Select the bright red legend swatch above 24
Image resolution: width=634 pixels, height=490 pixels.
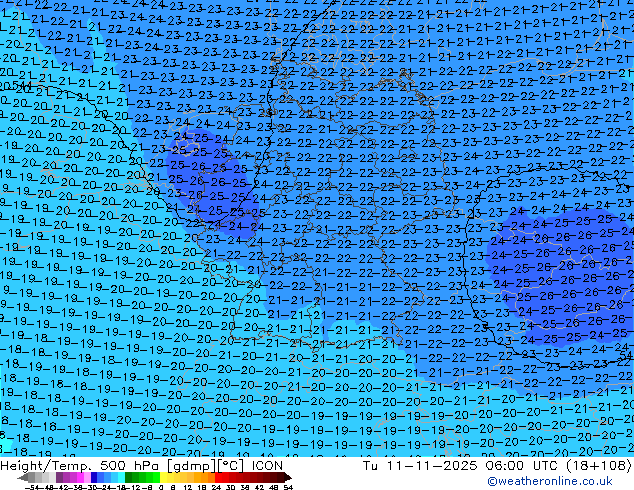[x=218, y=477]
